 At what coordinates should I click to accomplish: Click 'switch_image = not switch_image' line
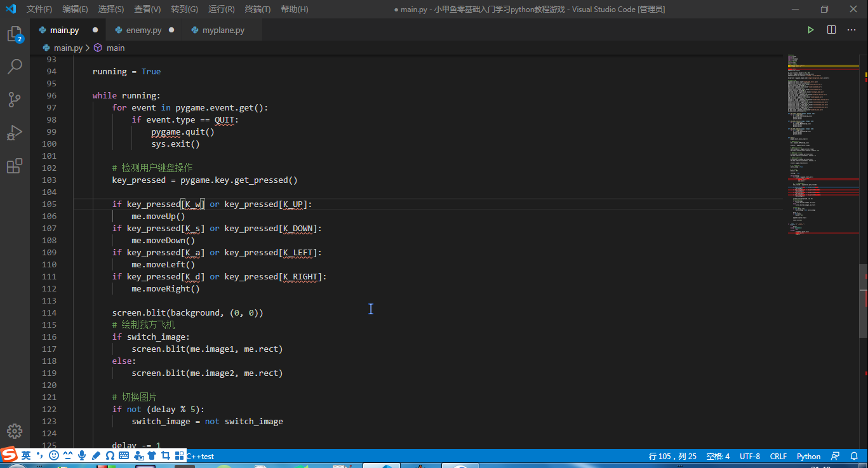(x=208, y=421)
